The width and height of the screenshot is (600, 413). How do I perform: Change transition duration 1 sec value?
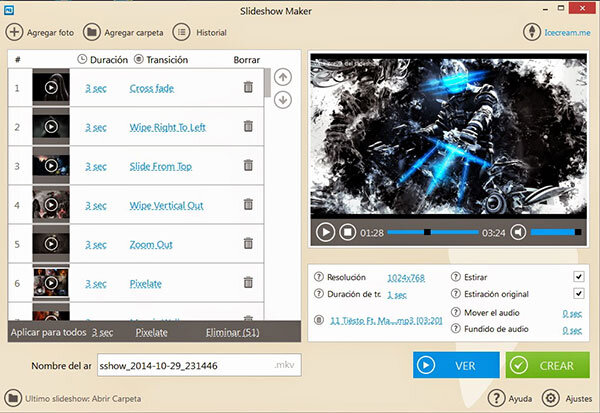click(397, 295)
